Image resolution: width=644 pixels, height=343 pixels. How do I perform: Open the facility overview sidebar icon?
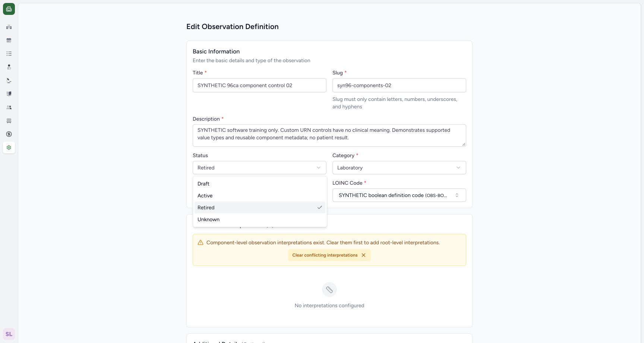pos(9,27)
